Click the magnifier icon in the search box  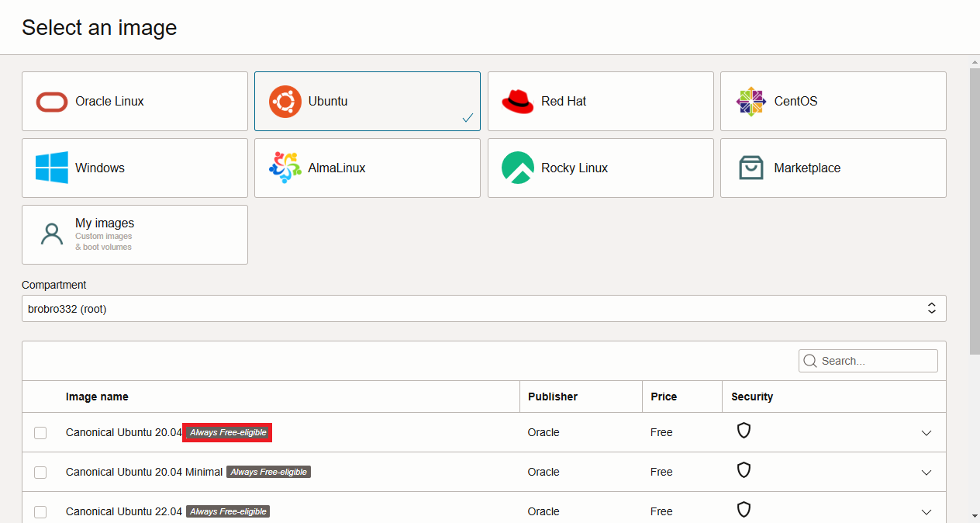pos(810,361)
